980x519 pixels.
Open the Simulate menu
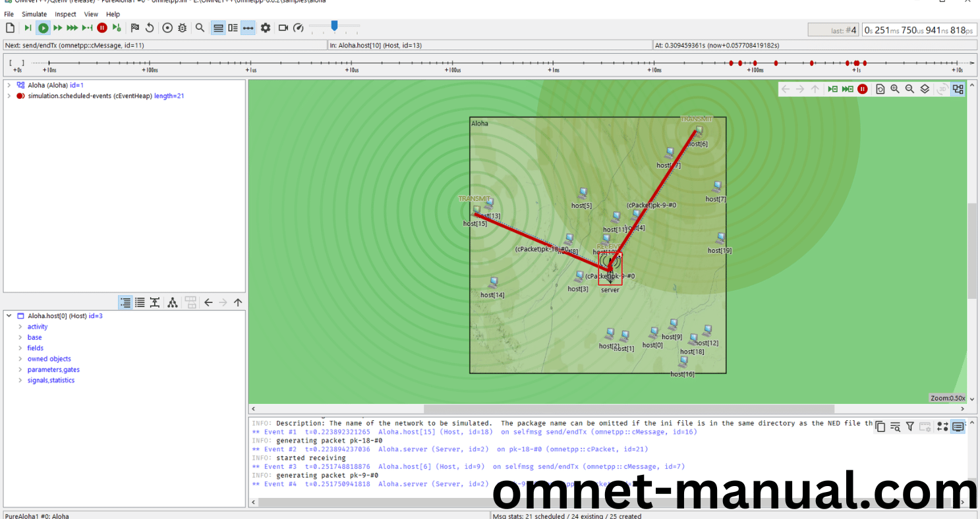(x=34, y=14)
